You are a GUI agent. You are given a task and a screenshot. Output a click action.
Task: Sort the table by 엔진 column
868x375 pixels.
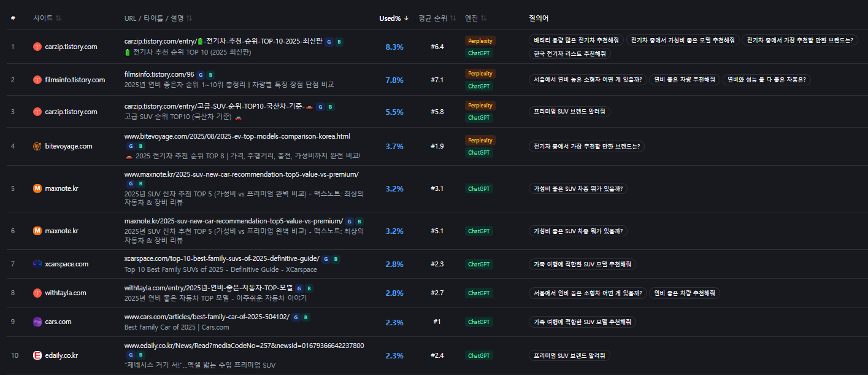tap(476, 18)
